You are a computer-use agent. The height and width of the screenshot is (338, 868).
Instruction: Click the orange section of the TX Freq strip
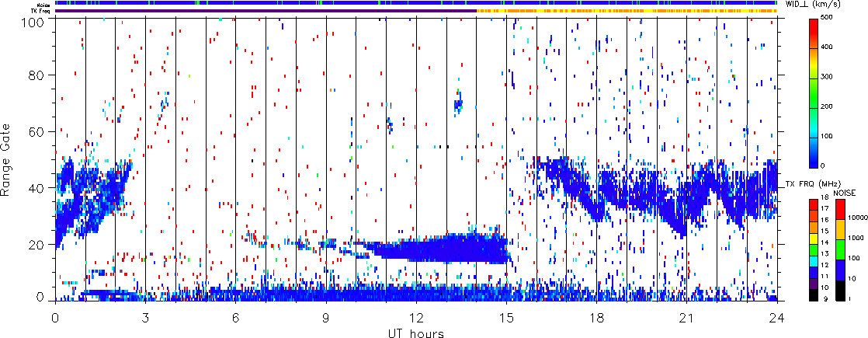click(627, 11)
